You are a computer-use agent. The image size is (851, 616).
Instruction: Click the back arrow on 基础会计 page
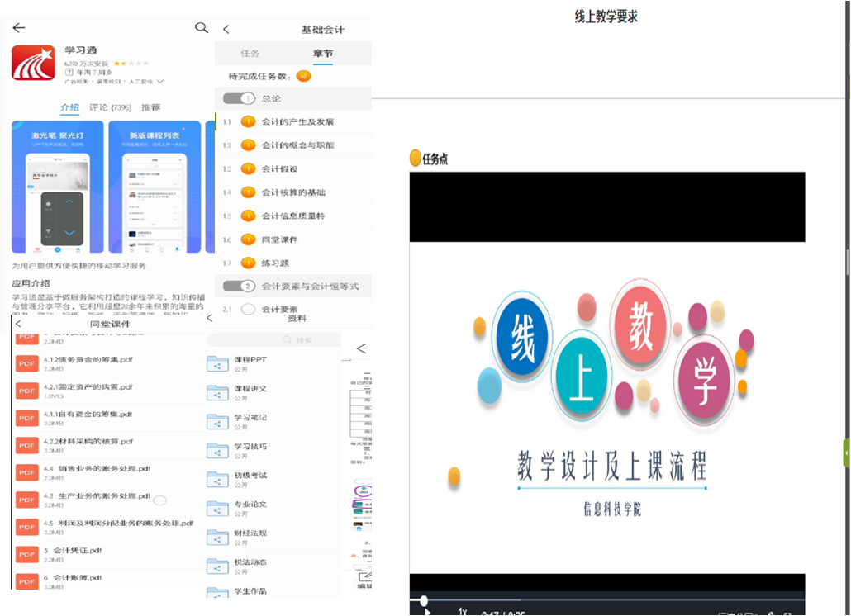(x=225, y=27)
